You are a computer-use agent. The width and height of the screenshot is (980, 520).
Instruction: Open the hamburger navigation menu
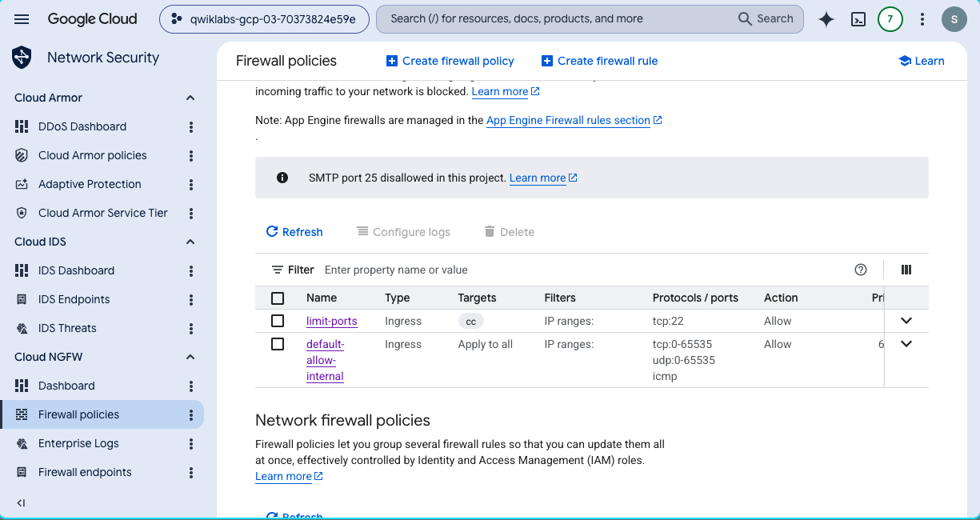(22, 19)
